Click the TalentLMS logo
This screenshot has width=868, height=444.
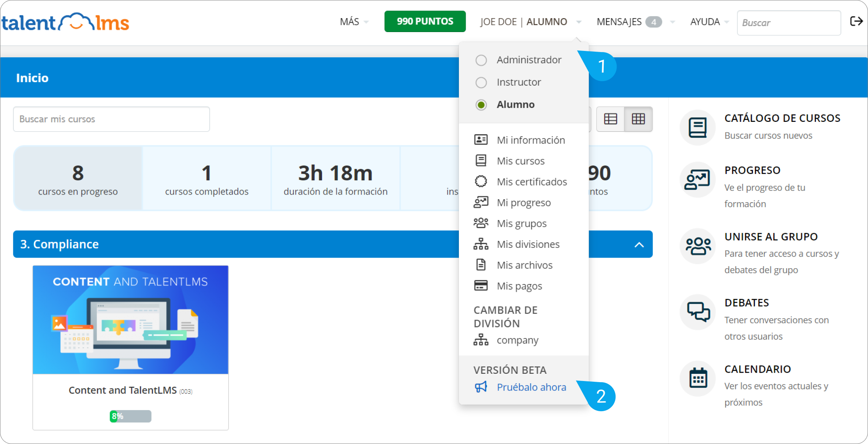tap(65, 22)
